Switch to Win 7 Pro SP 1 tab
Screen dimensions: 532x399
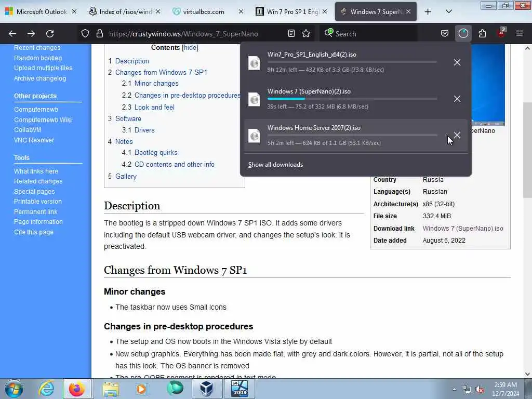[x=292, y=12]
